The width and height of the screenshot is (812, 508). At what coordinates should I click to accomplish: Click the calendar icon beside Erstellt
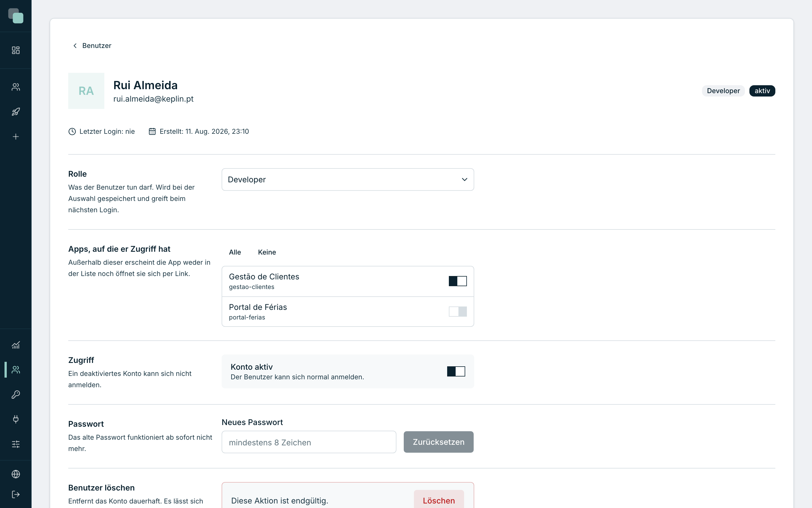point(152,131)
